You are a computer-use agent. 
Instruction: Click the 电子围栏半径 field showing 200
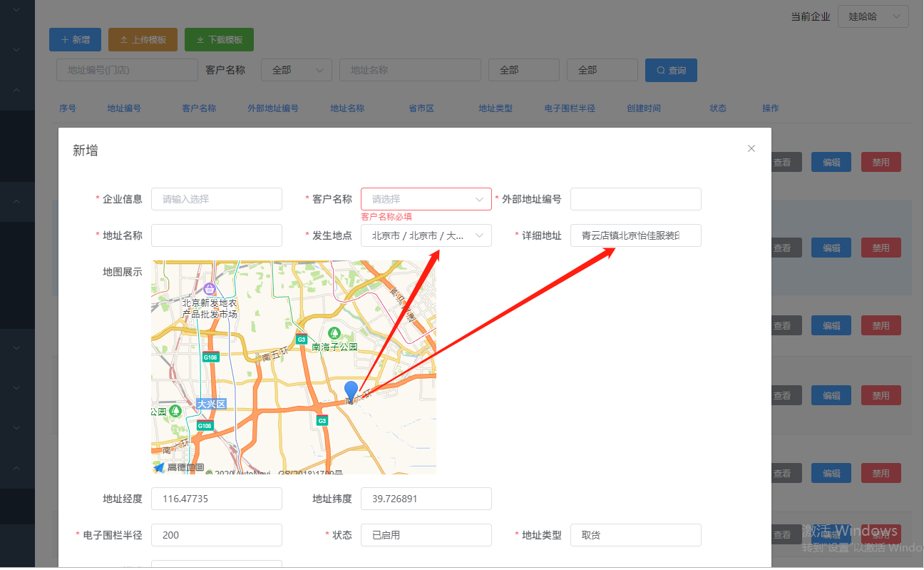pyautogui.click(x=217, y=535)
